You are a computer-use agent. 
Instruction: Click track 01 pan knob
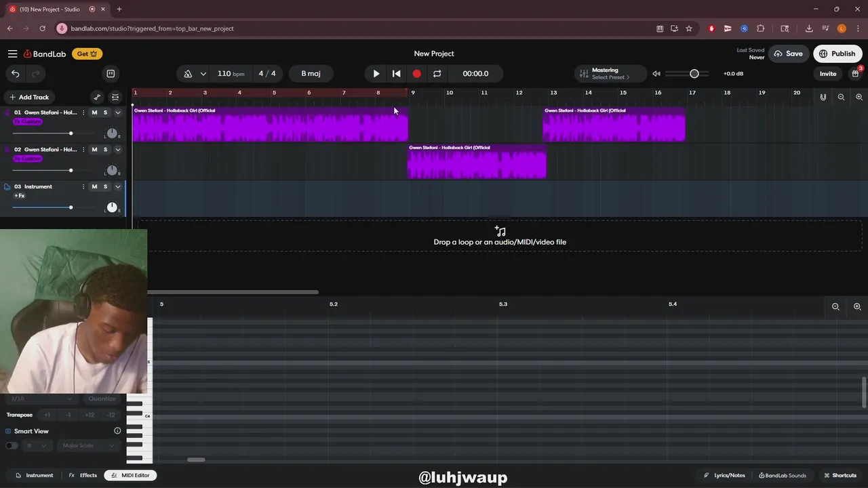112,133
